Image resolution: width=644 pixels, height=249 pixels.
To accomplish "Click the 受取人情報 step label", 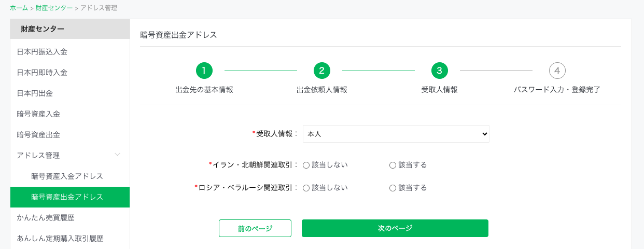I will [440, 90].
